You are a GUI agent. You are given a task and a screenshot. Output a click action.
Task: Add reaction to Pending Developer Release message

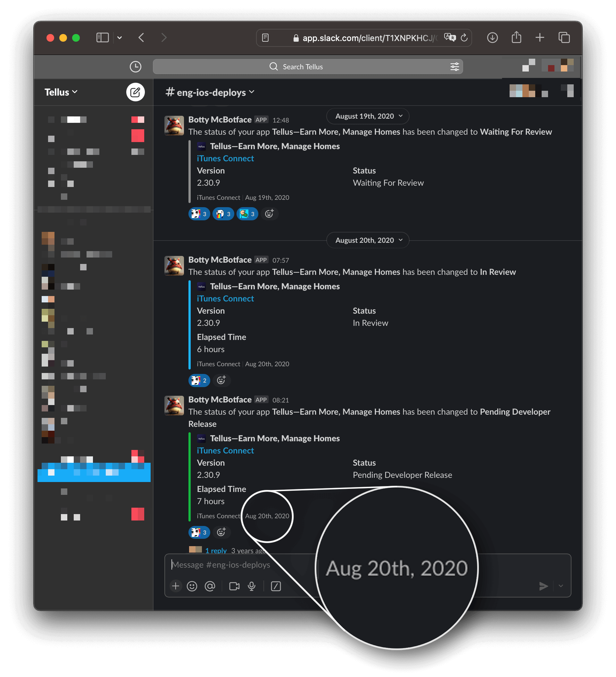click(221, 532)
